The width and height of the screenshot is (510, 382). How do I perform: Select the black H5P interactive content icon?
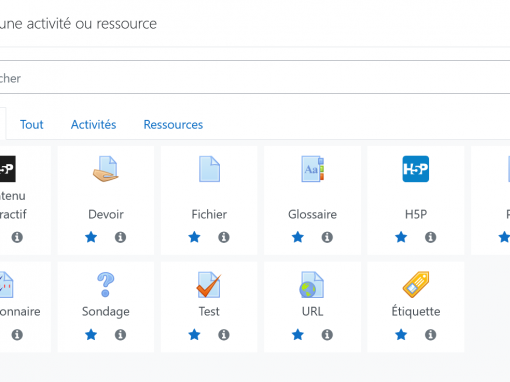coord(7,169)
